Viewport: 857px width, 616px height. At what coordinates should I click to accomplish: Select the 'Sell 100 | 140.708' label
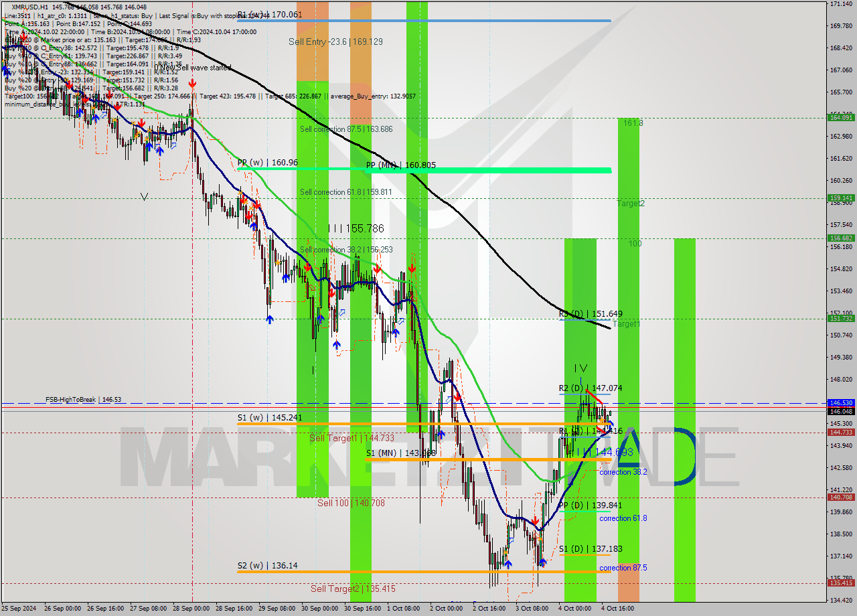click(351, 503)
